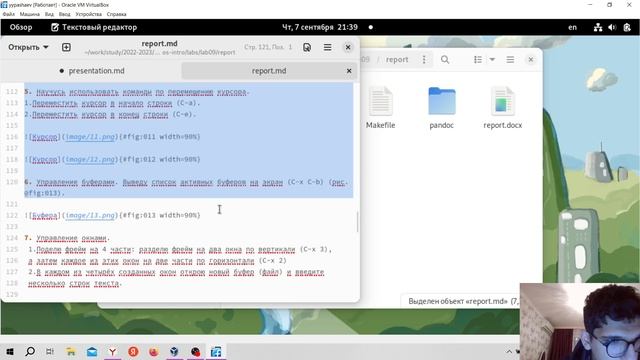Click the image/11.png link on line 116

coord(90,137)
